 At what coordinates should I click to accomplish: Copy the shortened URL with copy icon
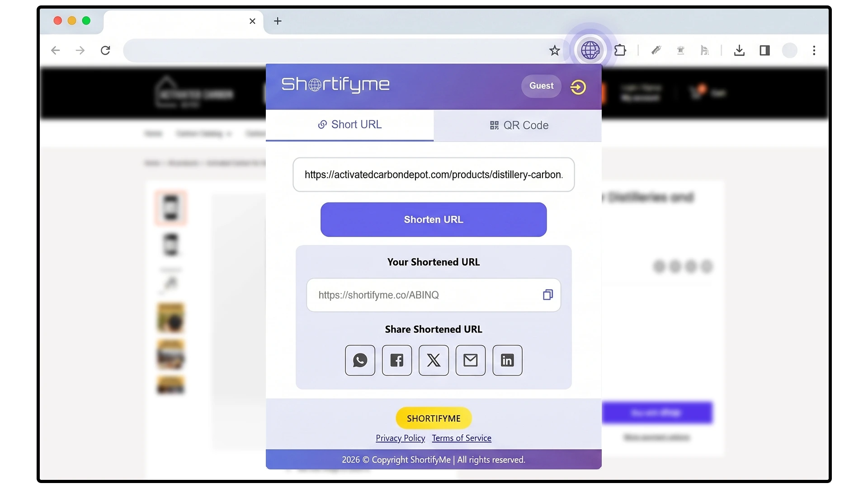(547, 295)
